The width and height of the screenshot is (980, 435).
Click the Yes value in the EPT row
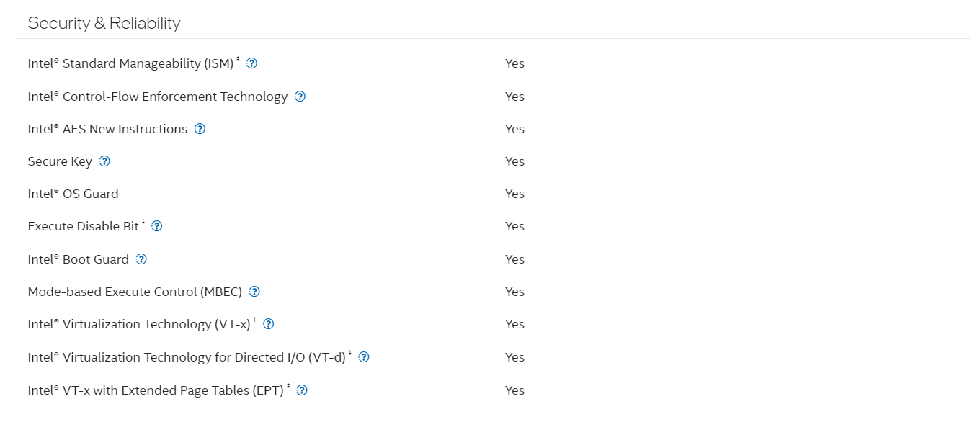pos(514,390)
